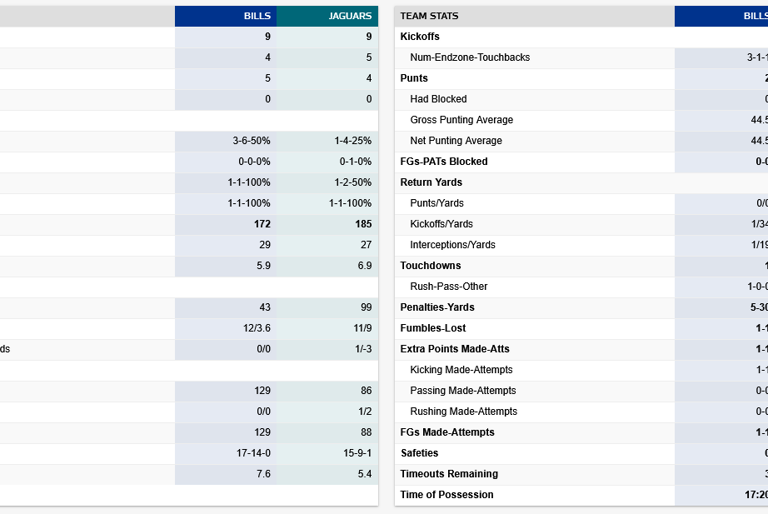Click the Timeouts Remaining row label
The width and height of the screenshot is (768, 514).
[x=448, y=474]
